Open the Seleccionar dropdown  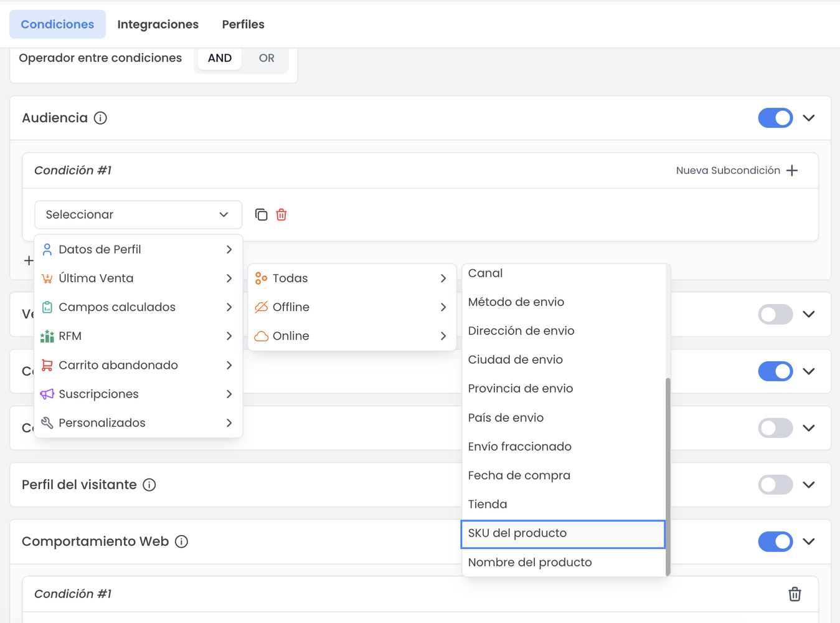point(138,215)
